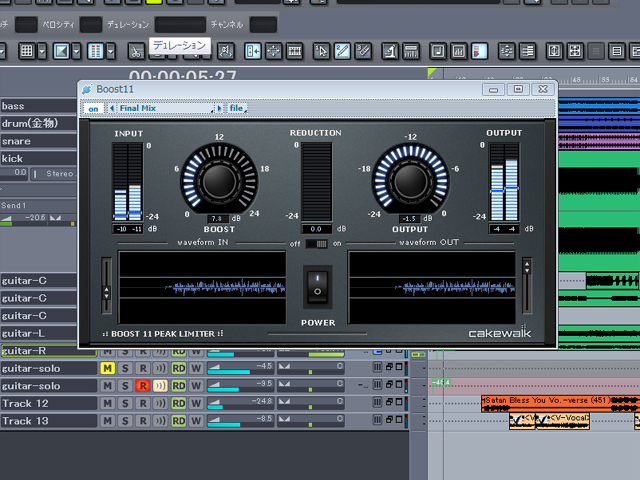
Task: Click the vertical fit toolbar icon
Action: (x=554, y=51)
